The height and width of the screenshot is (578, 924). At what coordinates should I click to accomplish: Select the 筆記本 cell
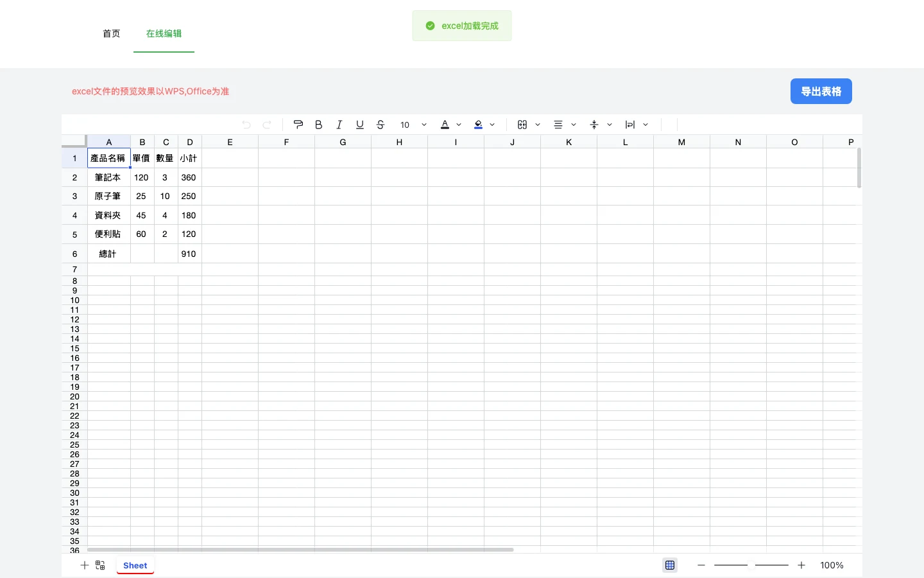pyautogui.click(x=109, y=177)
